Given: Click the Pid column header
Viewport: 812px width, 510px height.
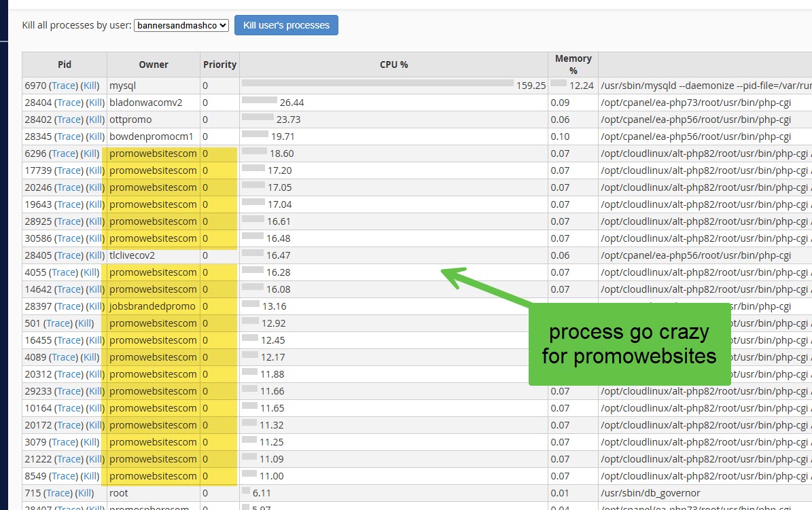Looking at the screenshot, I should 64,65.
